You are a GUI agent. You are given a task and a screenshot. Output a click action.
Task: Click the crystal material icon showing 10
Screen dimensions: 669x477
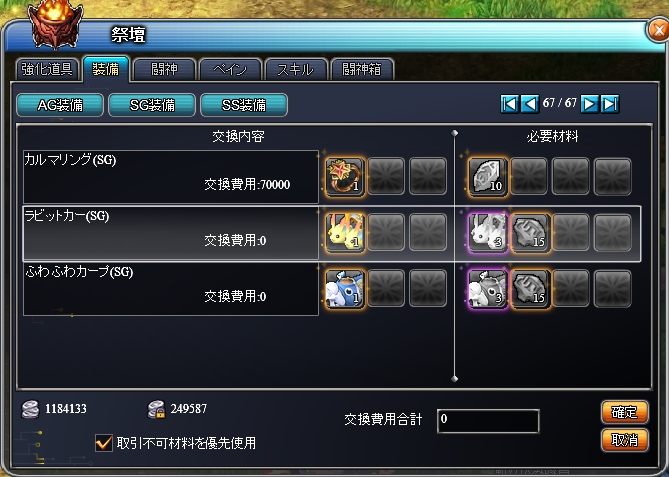[488, 177]
